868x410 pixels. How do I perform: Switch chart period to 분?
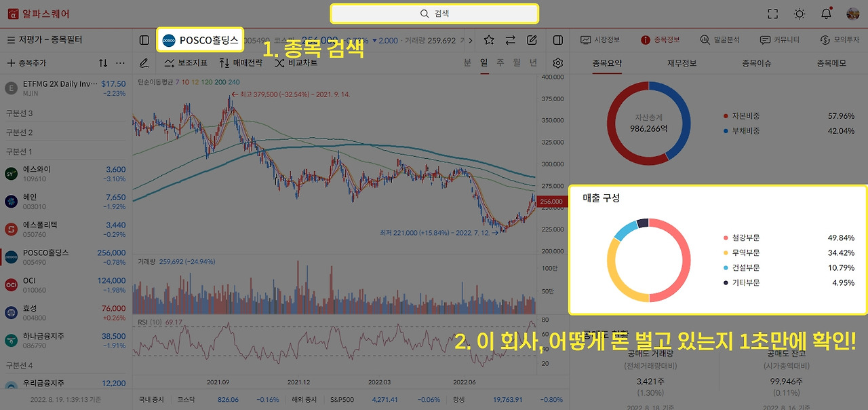[467, 62]
